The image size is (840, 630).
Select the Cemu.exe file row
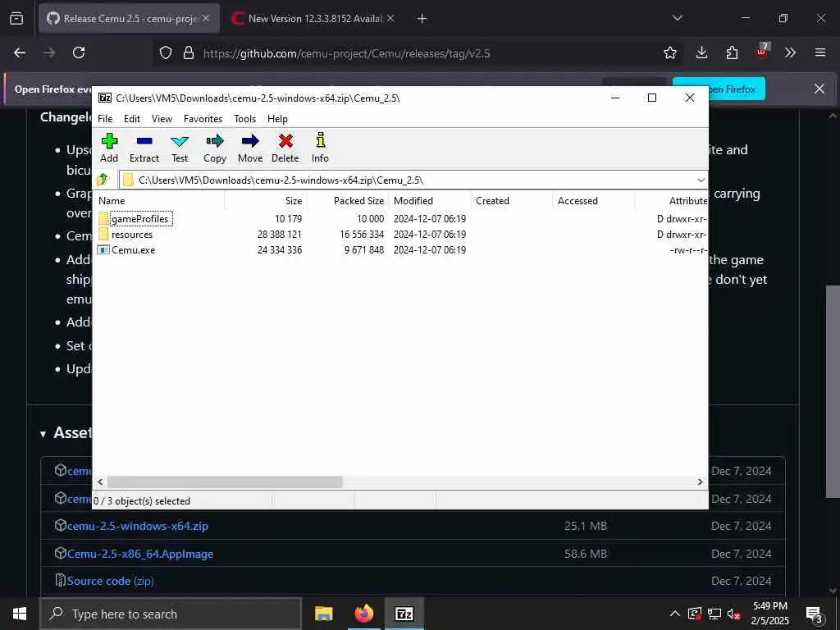click(402, 249)
